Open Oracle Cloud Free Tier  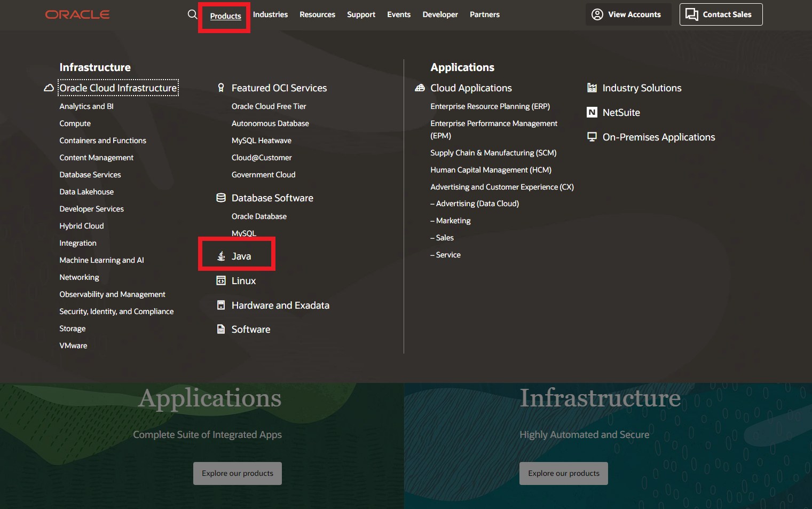click(x=269, y=106)
